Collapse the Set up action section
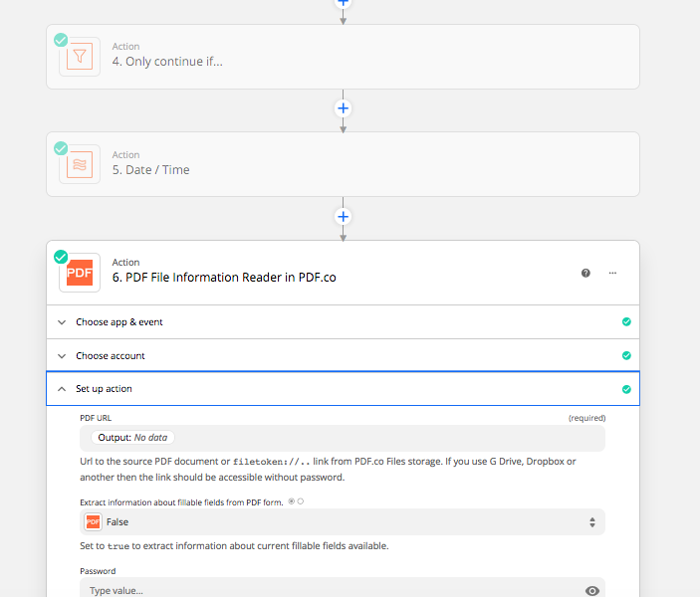 (x=343, y=389)
